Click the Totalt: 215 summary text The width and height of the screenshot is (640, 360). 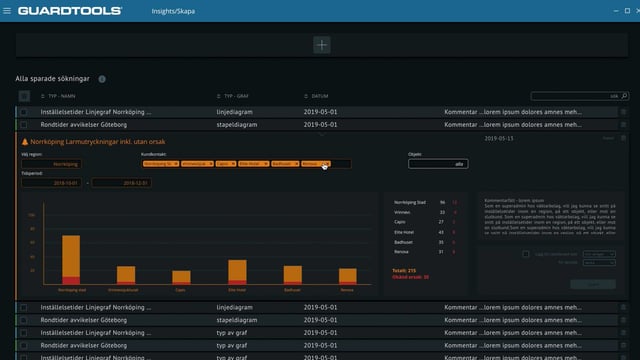[404, 271]
